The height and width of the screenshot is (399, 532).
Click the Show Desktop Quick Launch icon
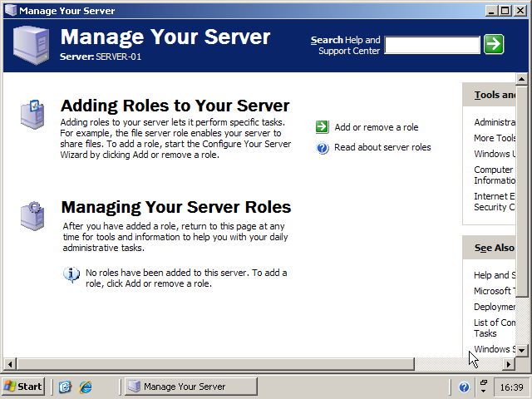tap(65, 387)
